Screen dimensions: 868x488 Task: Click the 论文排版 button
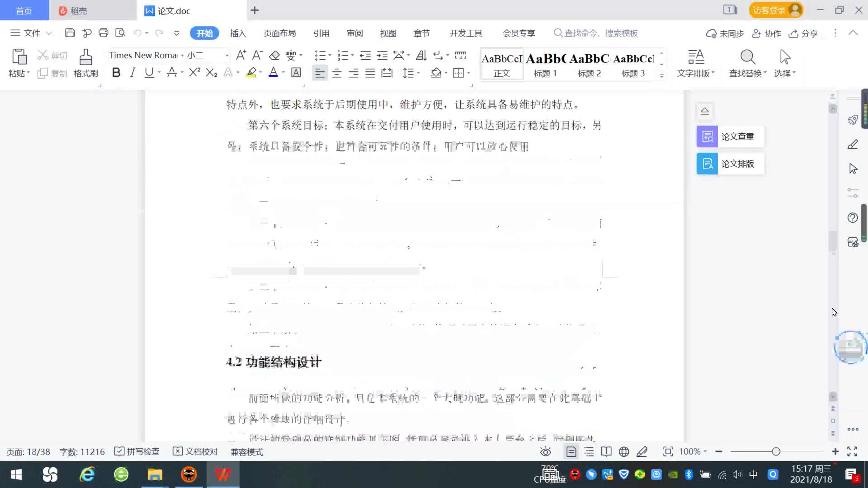pos(730,164)
